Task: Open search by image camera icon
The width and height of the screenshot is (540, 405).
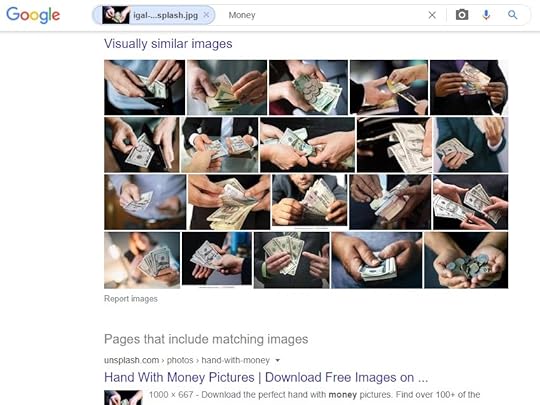Action: [462, 15]
